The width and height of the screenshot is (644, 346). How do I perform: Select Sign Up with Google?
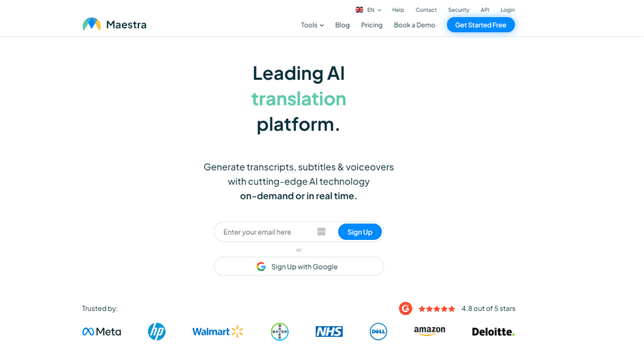pos(299,266)
